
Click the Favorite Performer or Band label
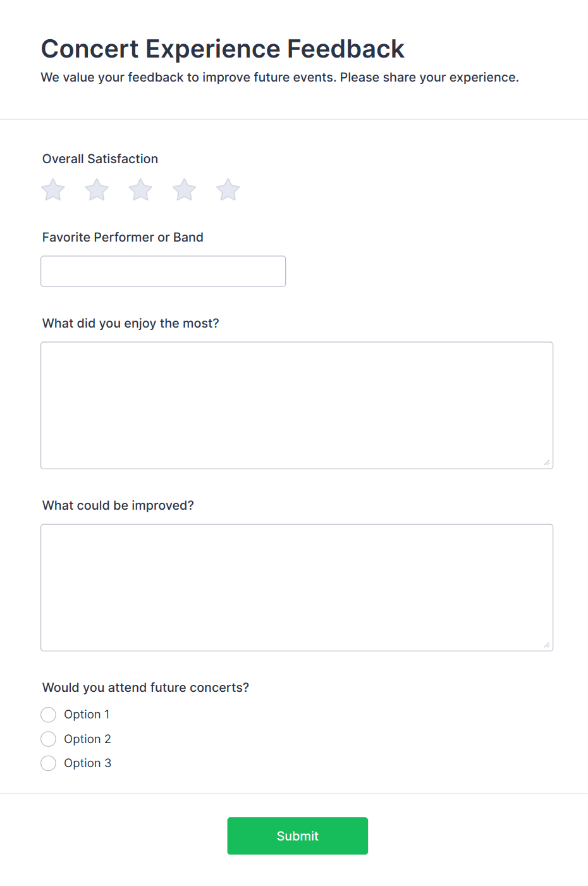[123, 237]
